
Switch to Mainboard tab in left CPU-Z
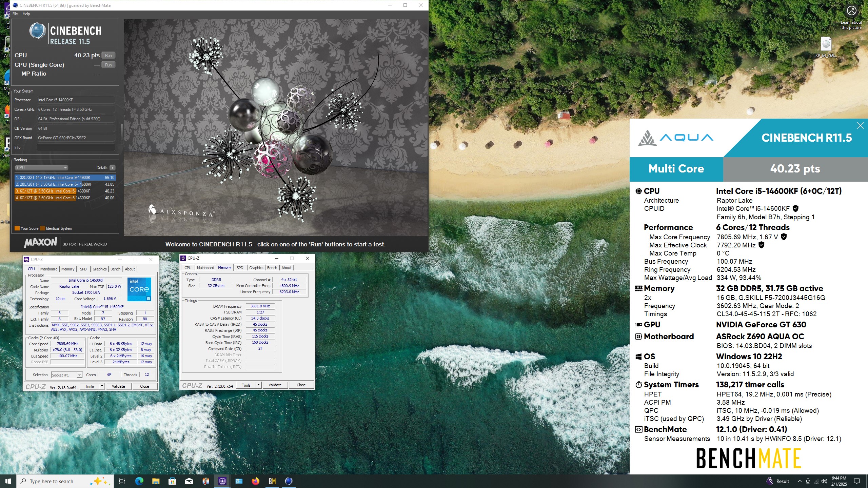49,269
